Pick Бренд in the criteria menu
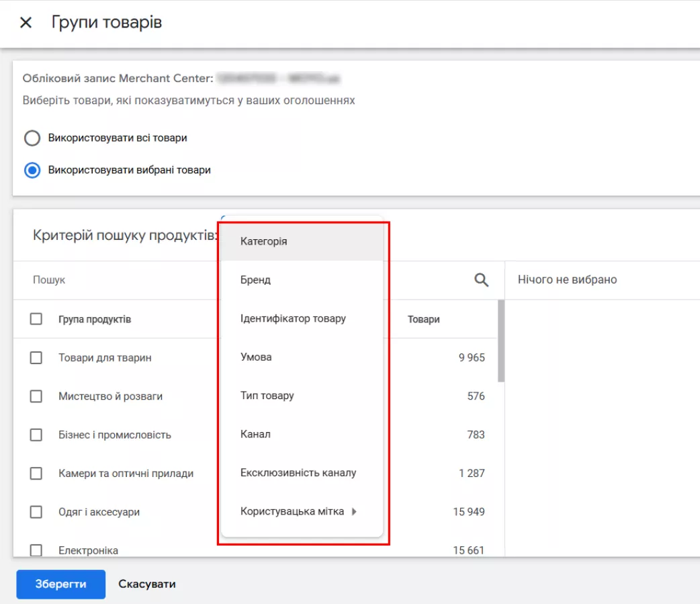 pyautogui.click(x=256, y=279)
